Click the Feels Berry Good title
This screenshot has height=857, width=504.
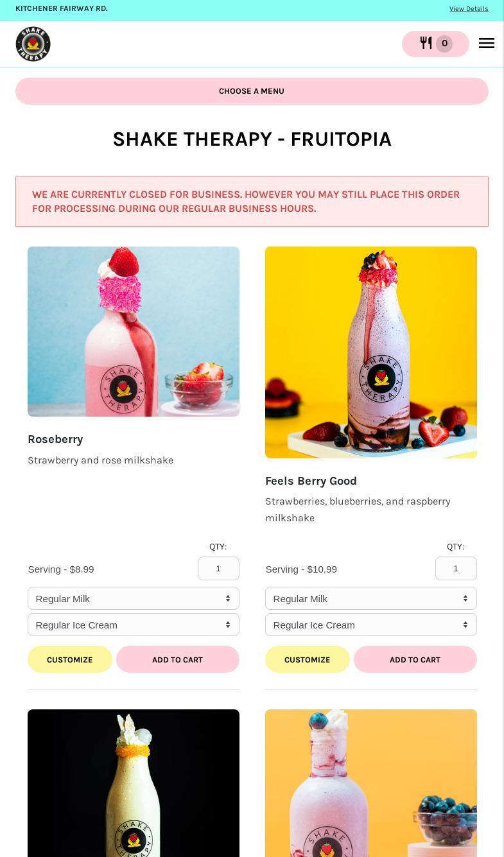click(x=311, y=481)
